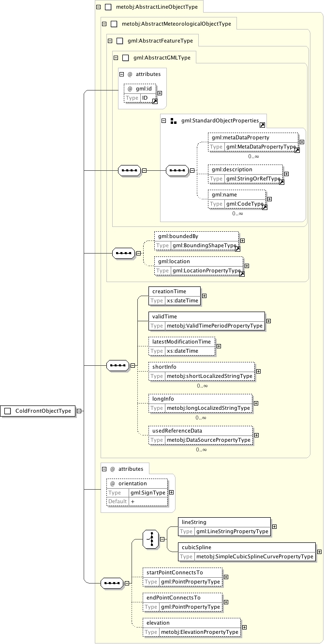
Task: Select sequence compositor before creationTime list
Action: point(118,365)
